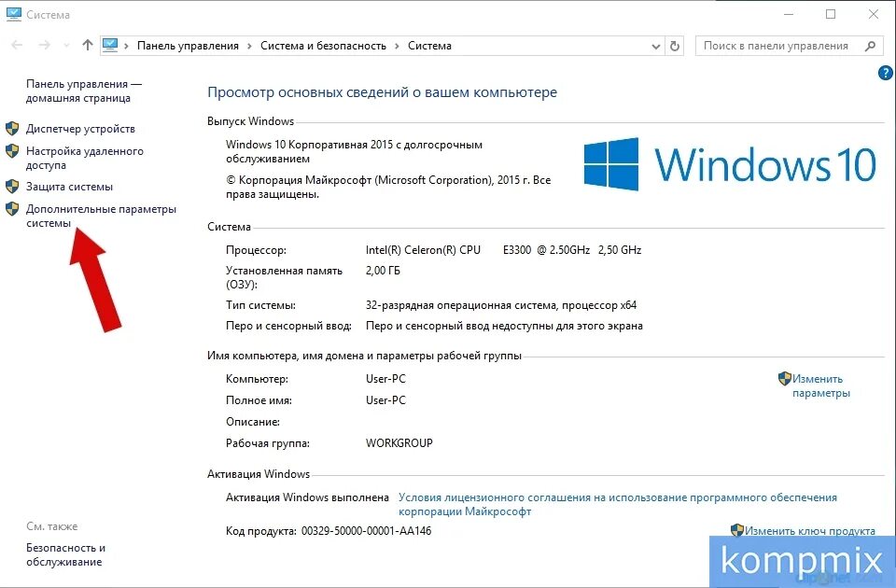Expand the chevron after Система и безопасность
Image resolution: width=896 pixels, height=588 pixels.
point(397,46)
